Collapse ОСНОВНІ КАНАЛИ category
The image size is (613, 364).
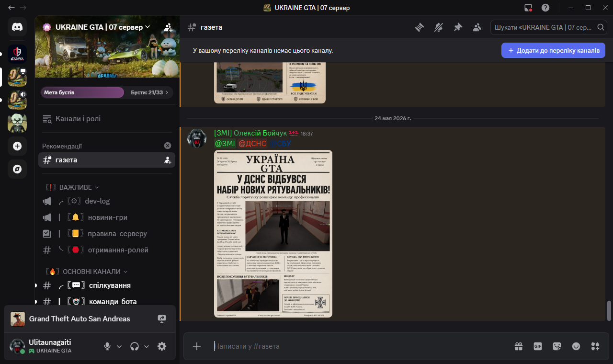[x=87, y=272]
